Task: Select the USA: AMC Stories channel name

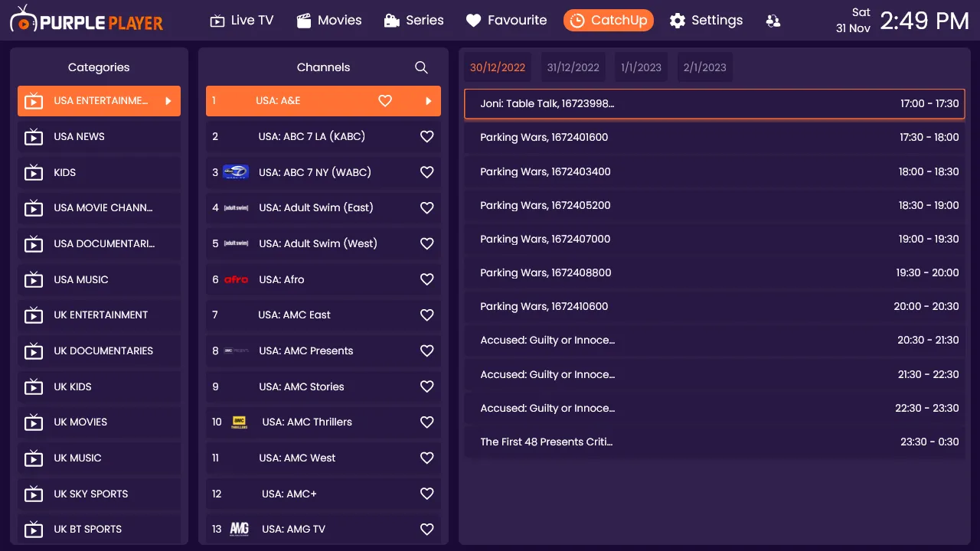Action: click(x=302, y=386)
